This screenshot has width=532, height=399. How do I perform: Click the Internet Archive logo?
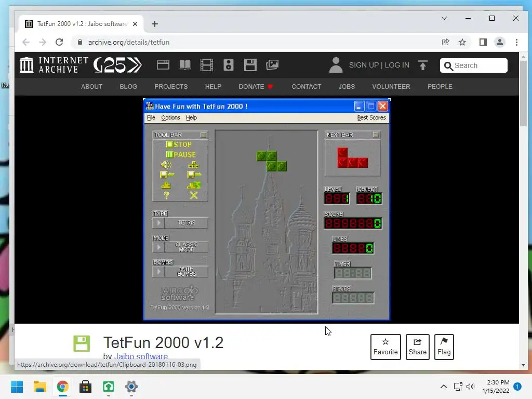54,65
